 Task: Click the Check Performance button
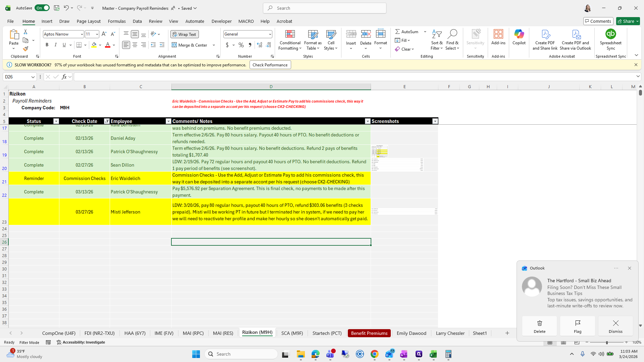pos(270,65)
